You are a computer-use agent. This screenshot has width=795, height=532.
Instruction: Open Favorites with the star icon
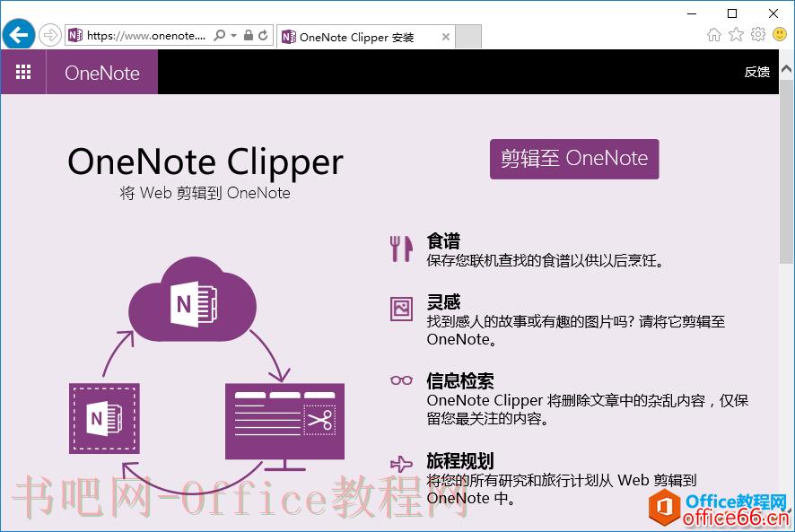coord(736,34)
